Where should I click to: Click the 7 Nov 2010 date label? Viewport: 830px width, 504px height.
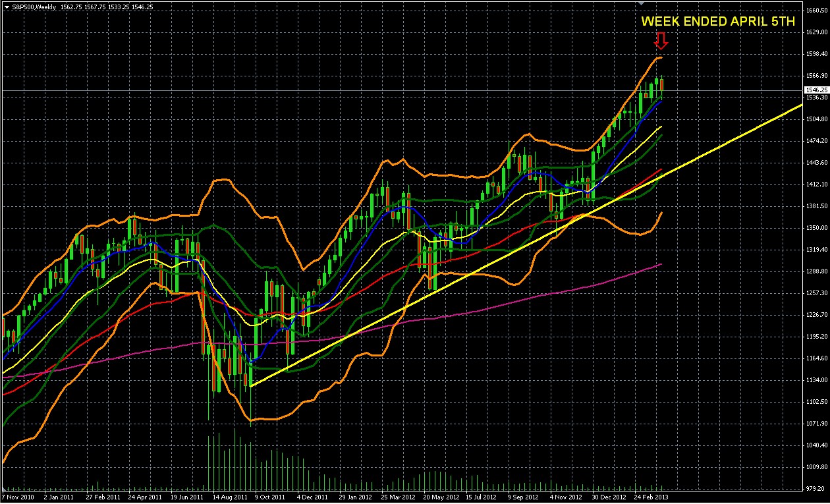18,497
